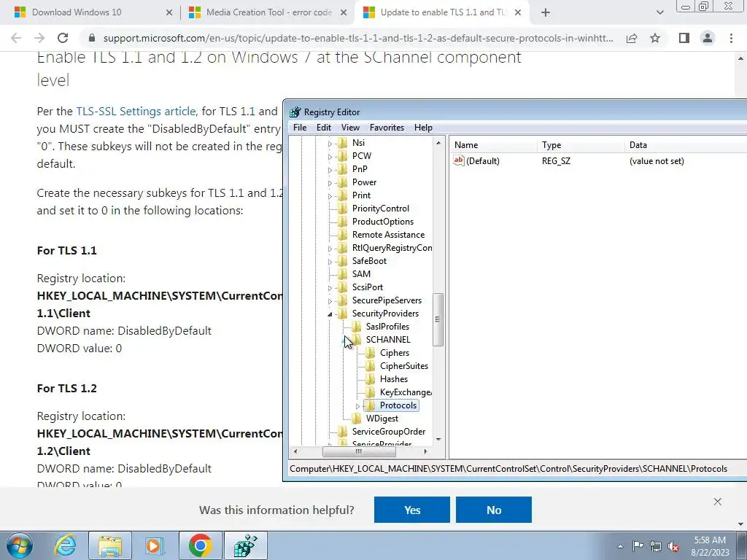
Task: Select the Hashes folder icon
Action: click(370, 379)
